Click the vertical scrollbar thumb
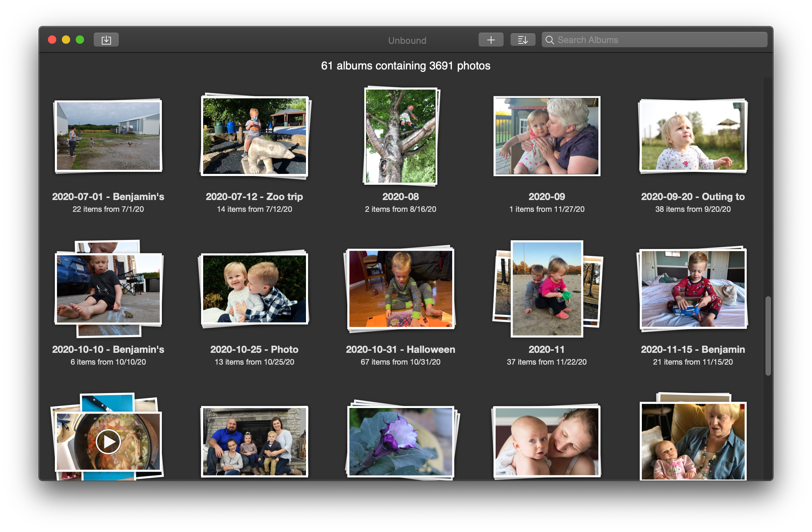Screen dimensions: 812x532 [x=768, y=335]
